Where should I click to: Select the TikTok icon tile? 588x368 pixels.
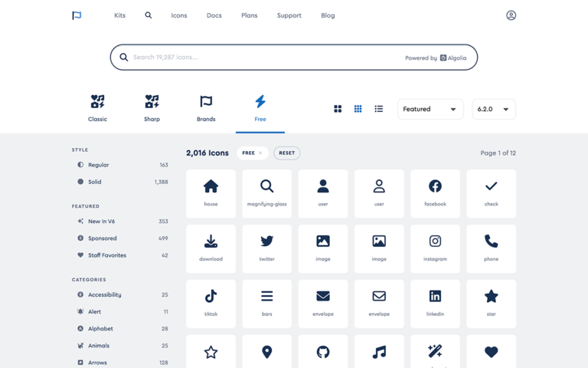coord(211,303)
